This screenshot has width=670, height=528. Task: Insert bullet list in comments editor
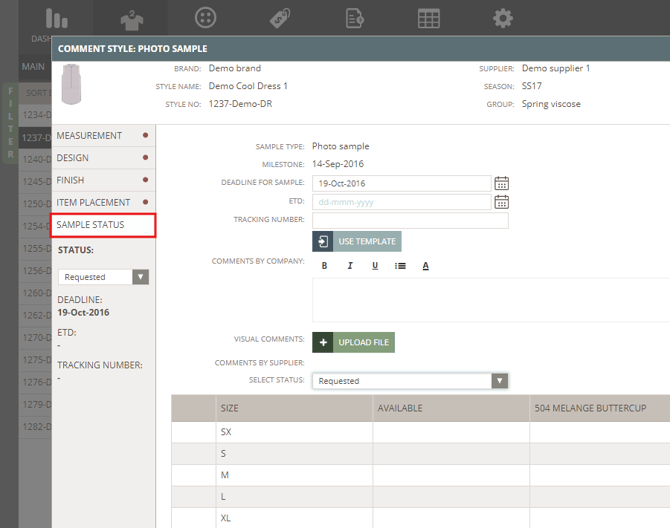[400, 266]
